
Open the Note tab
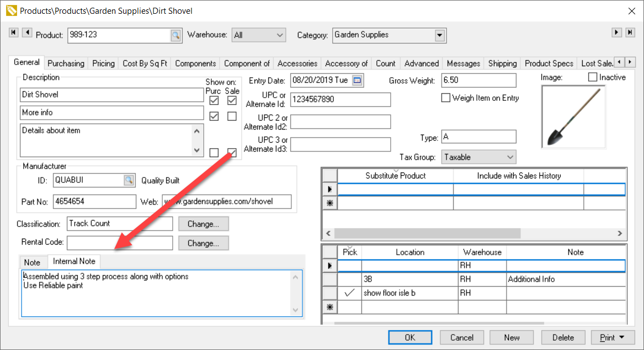tap(33, 262)
